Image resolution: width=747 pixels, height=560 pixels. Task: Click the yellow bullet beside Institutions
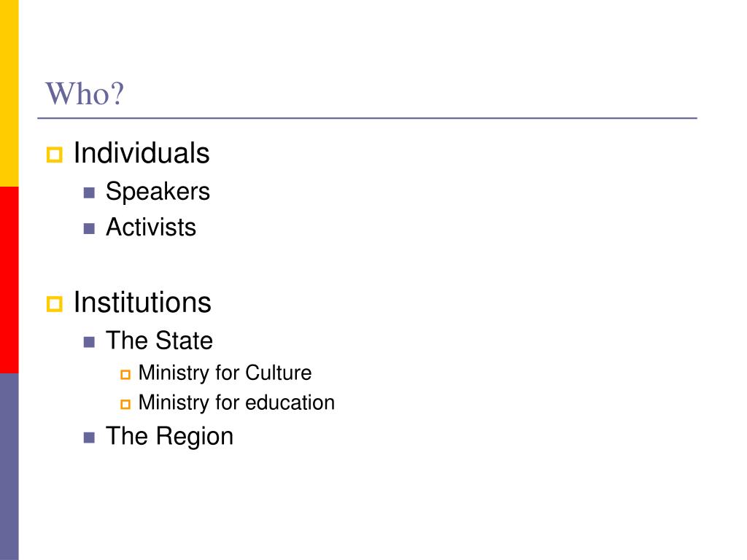pyautogui.click(x=54, y=304)
